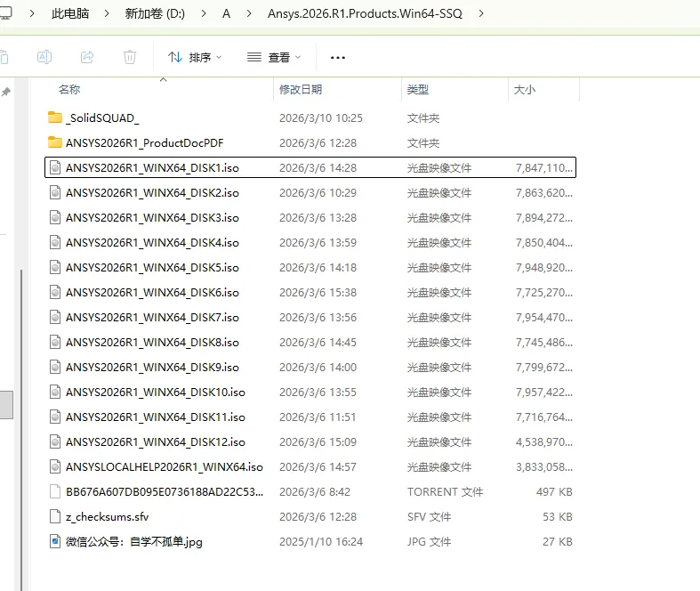Click Ansys.2026.R1.Products.Win64-SSQ breadcrumb
This screenshot has height=591, width=700.
tap(365, 13)
